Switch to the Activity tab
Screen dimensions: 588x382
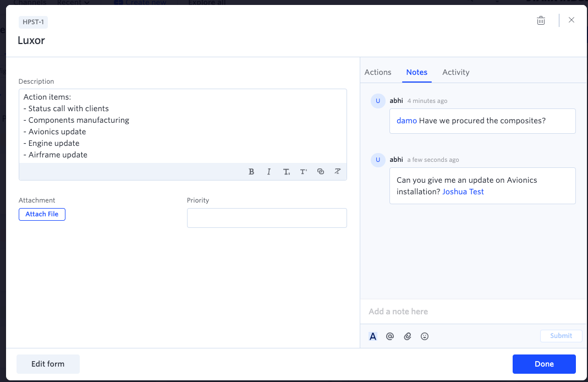coord(455,72)
